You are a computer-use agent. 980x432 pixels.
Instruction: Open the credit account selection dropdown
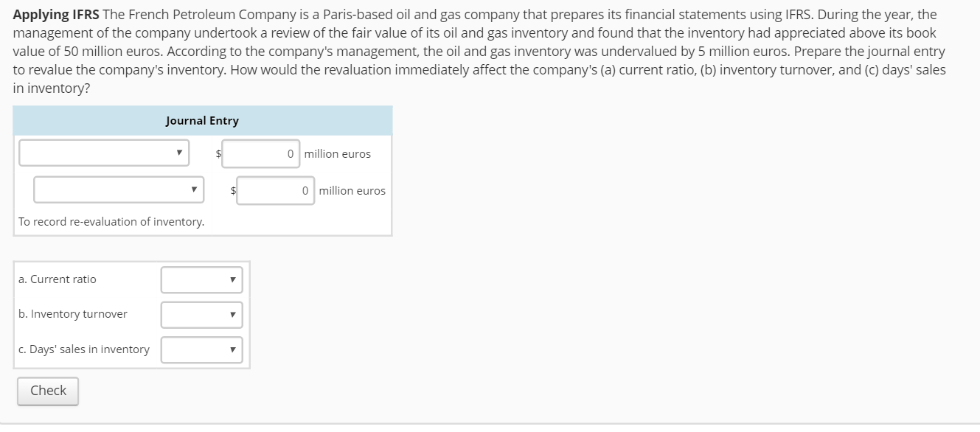118,189
